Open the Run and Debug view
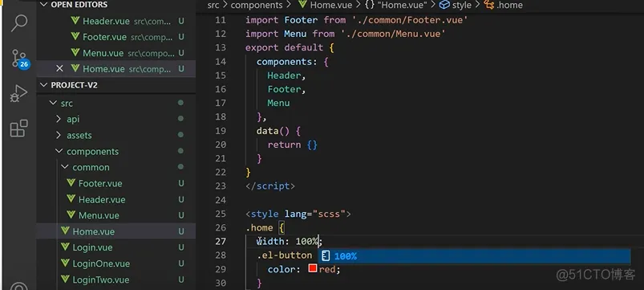The width and height of the screenshot is (644, 290). (18, 93)
